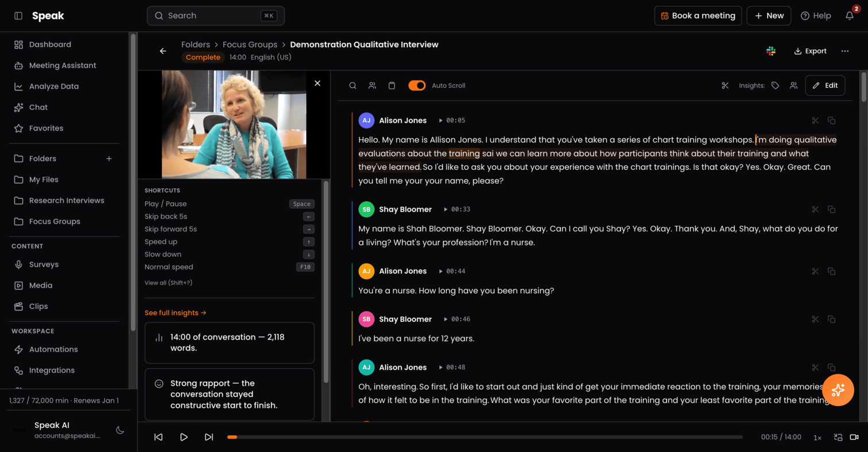
Task: Clip the Alison Jones 00:44 segment
Action: coord(815,271)
